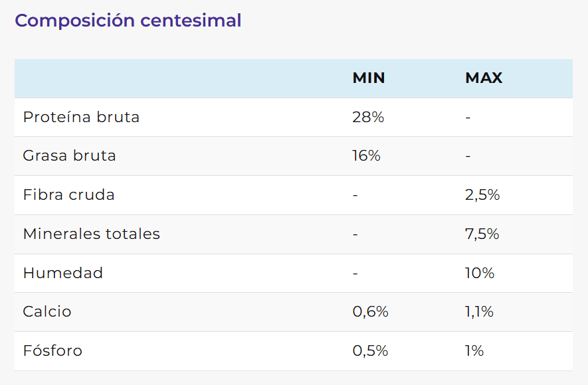Click the Calcio row label
This screenshot has width=588, height=385.
coord(47,312)
